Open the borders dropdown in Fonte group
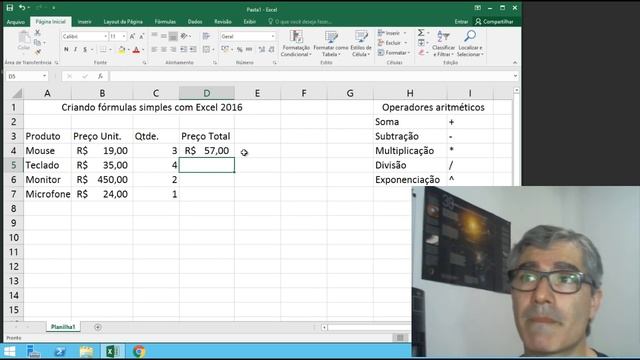This screenshot has height=360, width=640. click(x=110, y=50)
